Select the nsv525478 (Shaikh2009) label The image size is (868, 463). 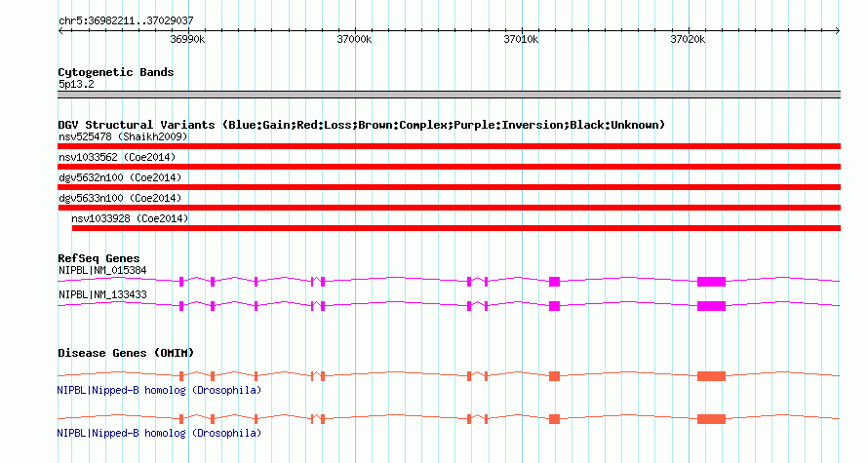click(123, 136)
